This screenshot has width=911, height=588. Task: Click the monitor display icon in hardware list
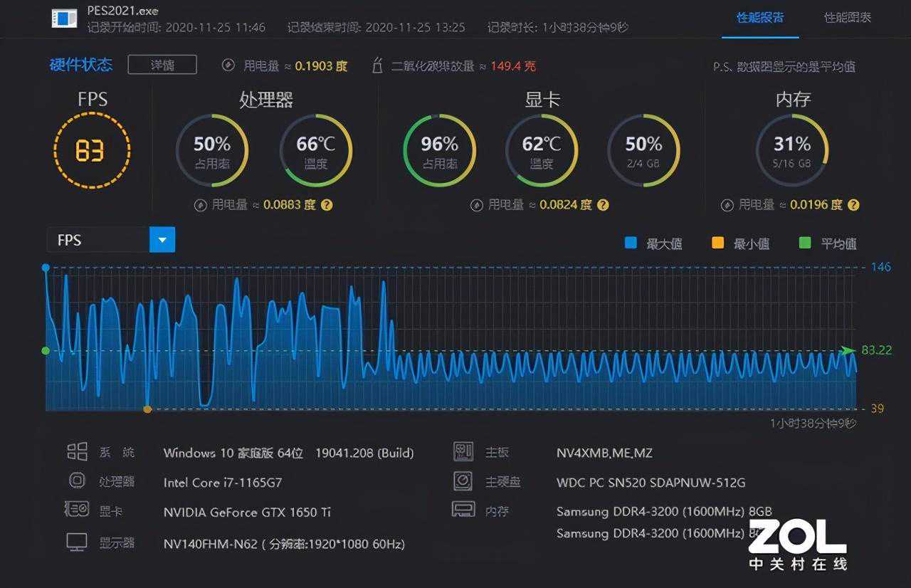(x=77, y=542)
